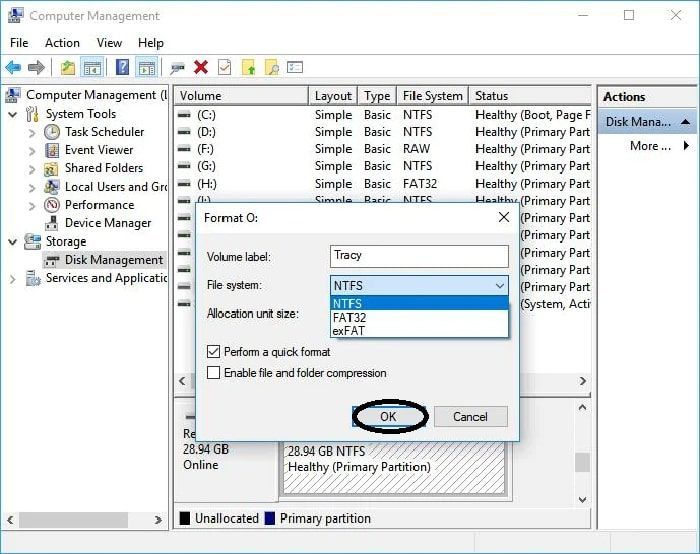Click the drive icon for volume (F:)
Screen dimensions: 700x554
(184, 149)
